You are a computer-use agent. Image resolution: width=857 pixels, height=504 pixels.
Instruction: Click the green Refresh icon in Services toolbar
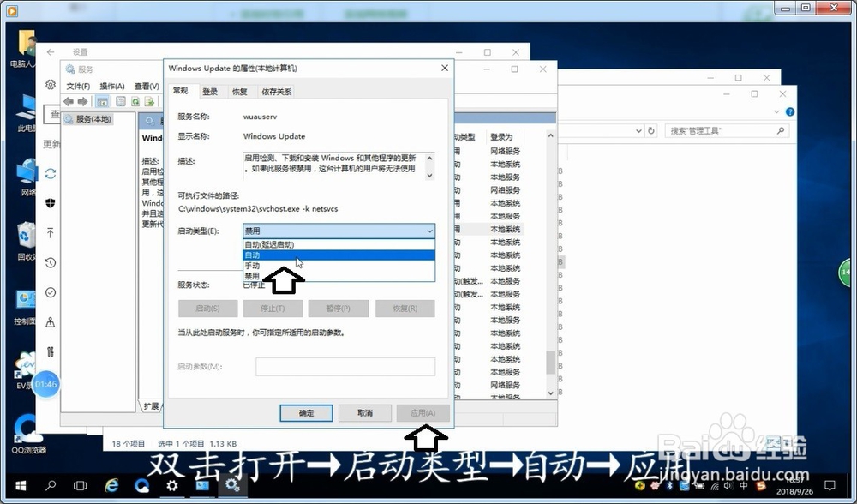pyautogui.click(x=135, y=102)
